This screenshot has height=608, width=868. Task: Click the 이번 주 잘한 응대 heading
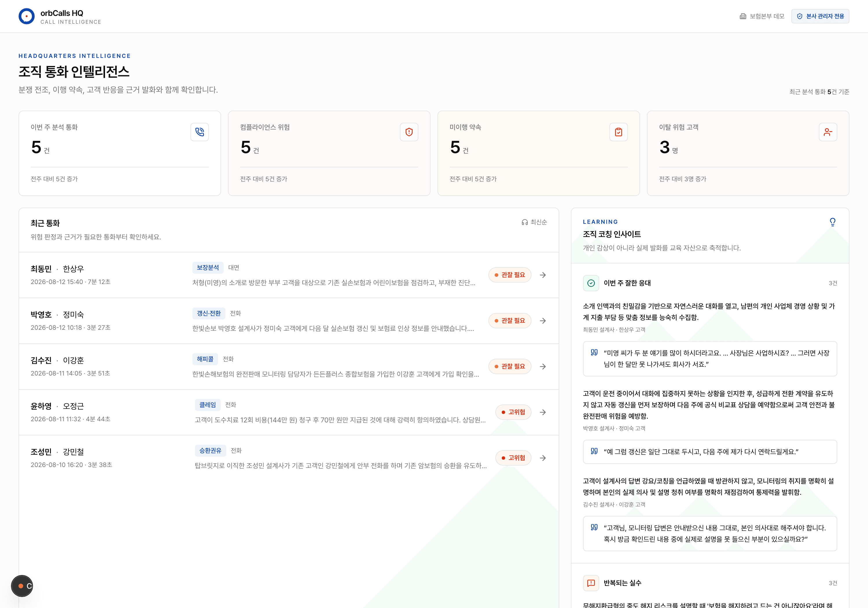(627, 283)
